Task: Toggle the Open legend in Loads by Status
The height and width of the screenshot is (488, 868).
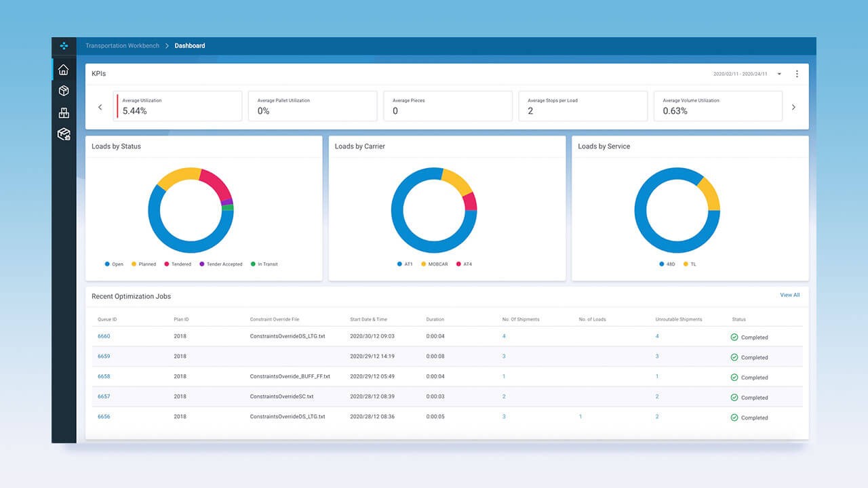Action: click(x=113, y=264)
